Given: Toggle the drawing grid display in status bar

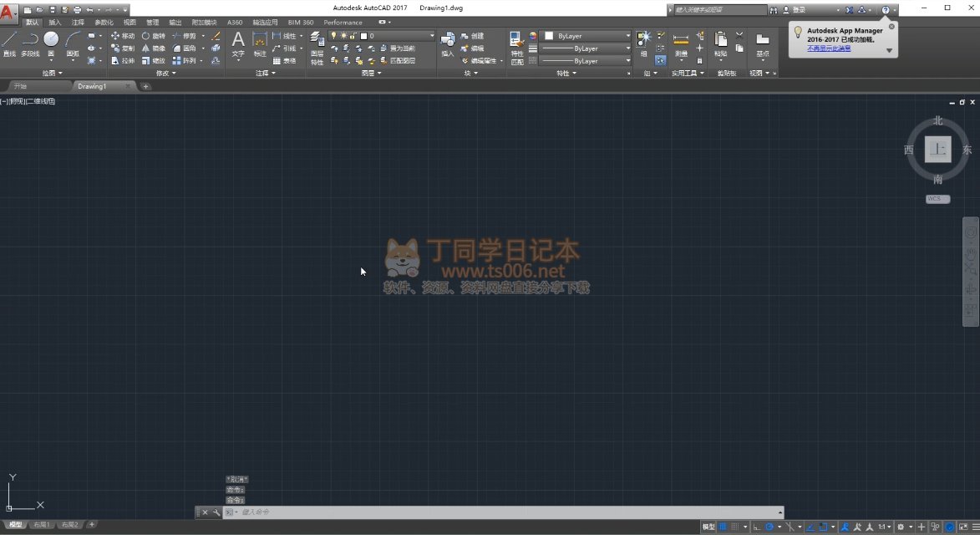Looking at the screenshot, I should coord(724,527).
